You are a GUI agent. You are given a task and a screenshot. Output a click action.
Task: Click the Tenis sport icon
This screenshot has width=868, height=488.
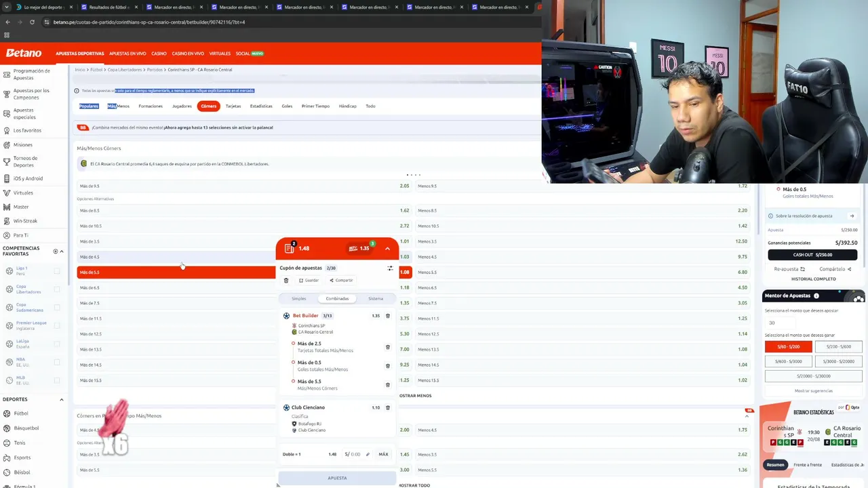[x=6, y=443]
